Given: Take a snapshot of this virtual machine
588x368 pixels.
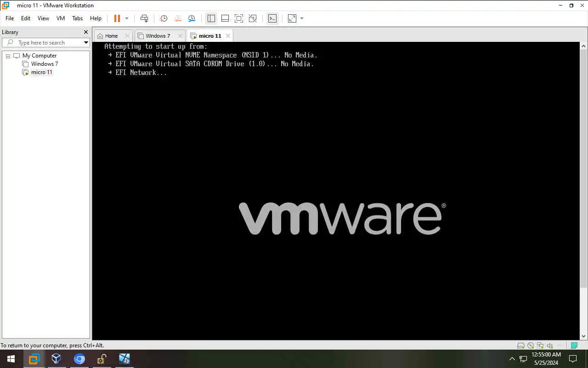Looking at the screenshot, I should [x=164, y=18].
